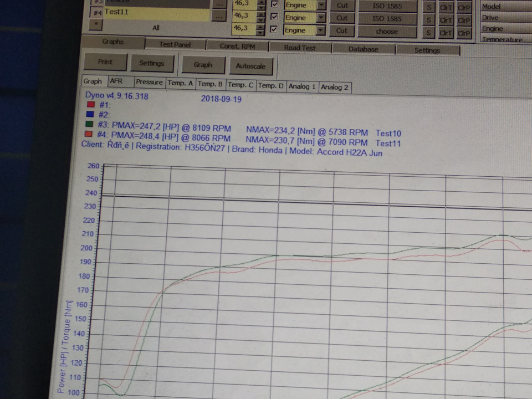
Task: Click the Cut button in the Test11 row
Action: (342, 18)
